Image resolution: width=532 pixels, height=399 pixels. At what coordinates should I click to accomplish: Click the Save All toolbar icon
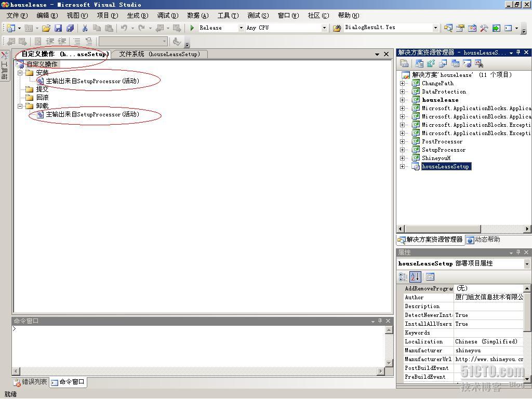tap(70, 28)
